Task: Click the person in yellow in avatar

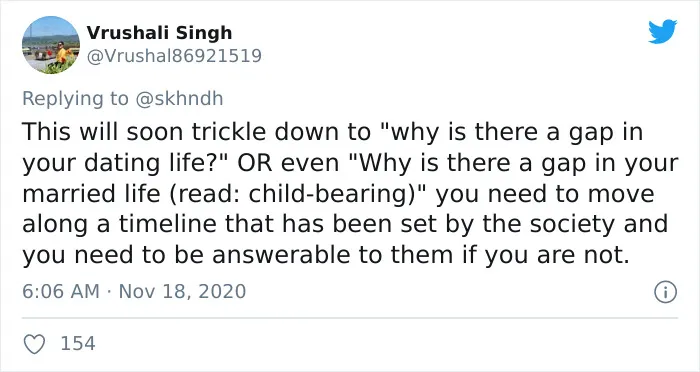Action: [61, 54]
